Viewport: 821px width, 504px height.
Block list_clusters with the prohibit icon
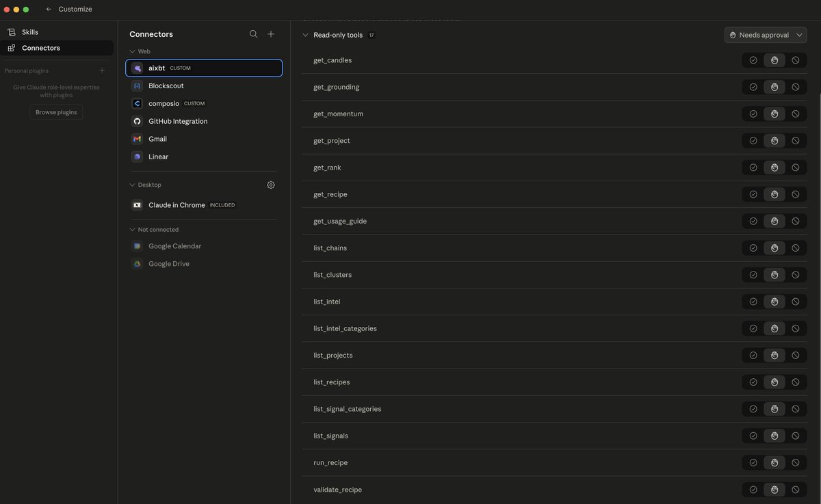pos(796,275)
